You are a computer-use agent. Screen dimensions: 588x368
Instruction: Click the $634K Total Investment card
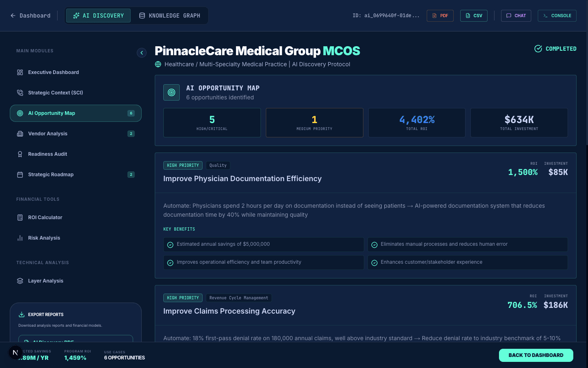tap(519, 123)
